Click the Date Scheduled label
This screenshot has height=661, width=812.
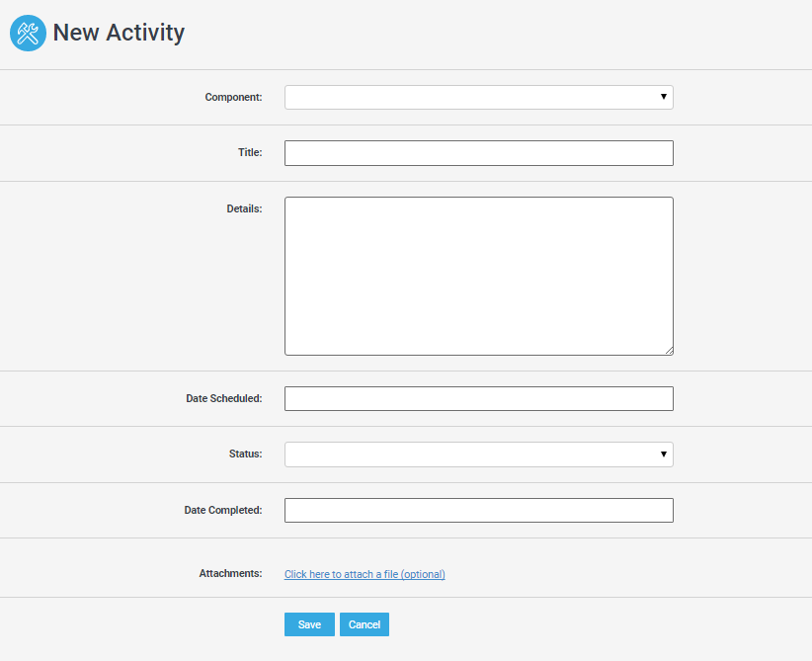tap(224, 399)
